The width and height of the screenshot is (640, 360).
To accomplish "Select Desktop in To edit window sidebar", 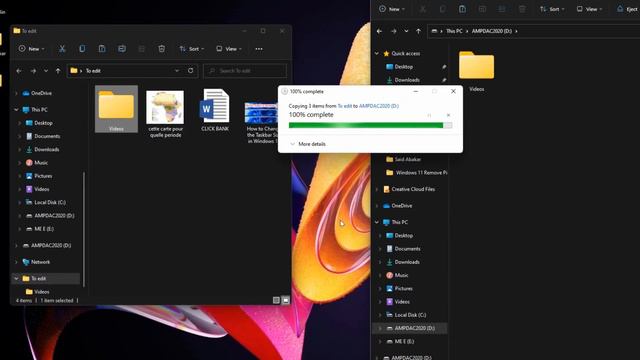I will (43, 123).
